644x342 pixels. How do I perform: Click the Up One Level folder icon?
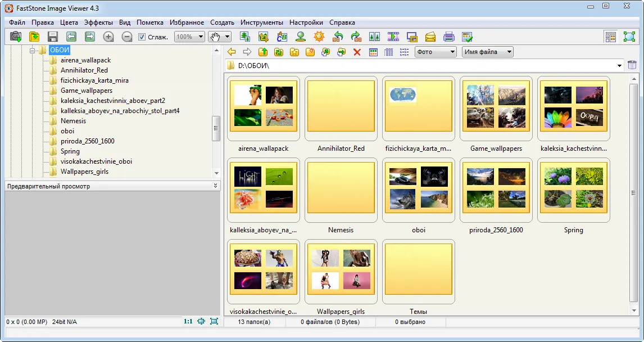(x=263, y=52)
